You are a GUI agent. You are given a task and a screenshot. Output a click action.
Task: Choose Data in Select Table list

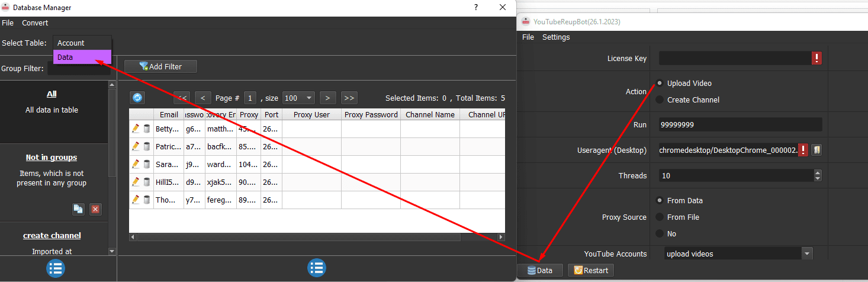(x=82, y=57)
